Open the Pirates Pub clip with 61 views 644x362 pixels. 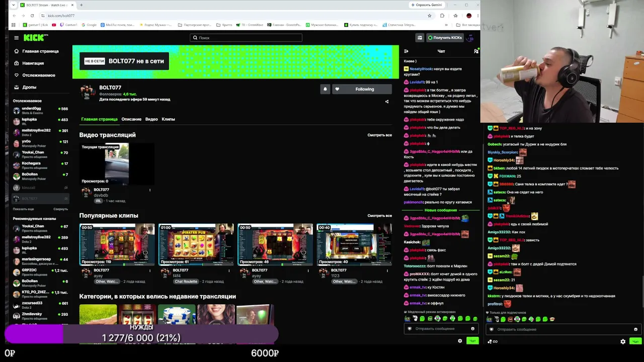(196, 245)
